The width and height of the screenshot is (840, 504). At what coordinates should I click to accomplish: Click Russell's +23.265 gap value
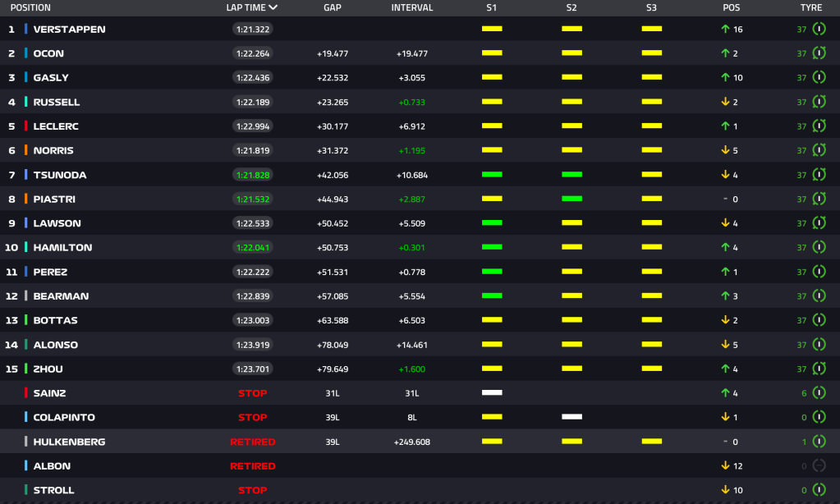point(333,102)
